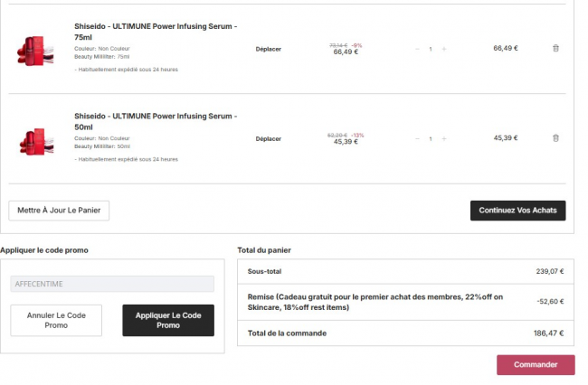Open ULTIMUNE Power Infusing Serum 75ml title
Image resolution: width=588 pixels, height=385 pixels.
pyautogui.click(x=156, y=32)
